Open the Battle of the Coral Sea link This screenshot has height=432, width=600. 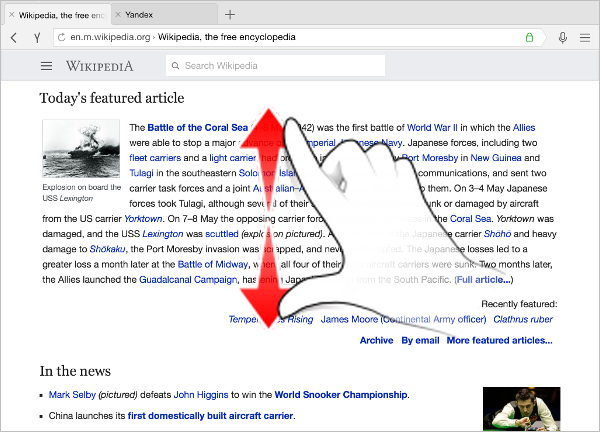tap(197, 127)
